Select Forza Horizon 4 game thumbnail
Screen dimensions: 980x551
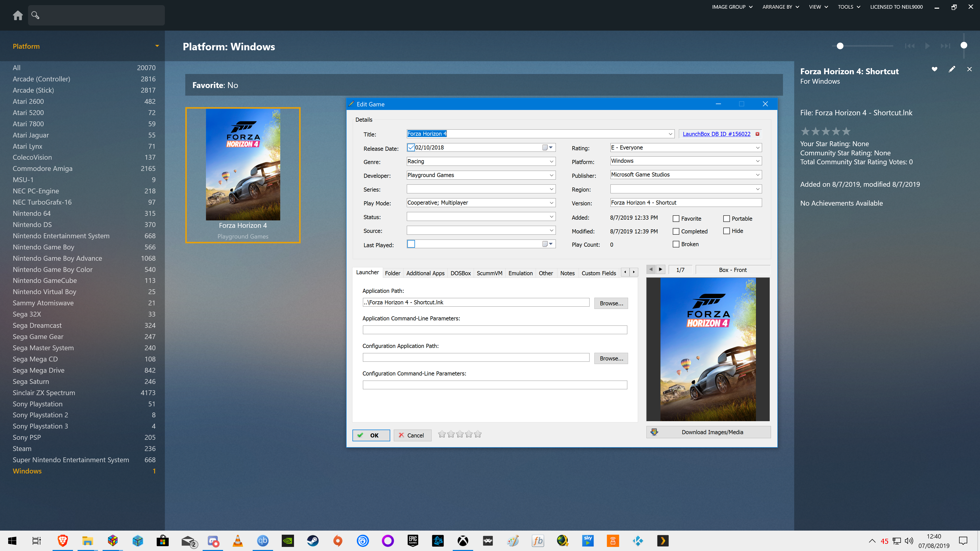[x=243, y=175]
